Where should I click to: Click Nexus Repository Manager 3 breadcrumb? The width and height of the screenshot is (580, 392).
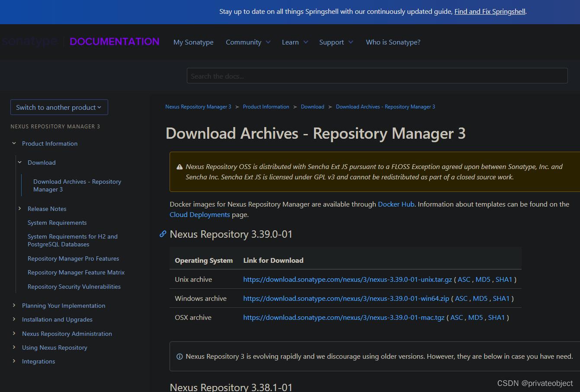(x=198, y=107)
